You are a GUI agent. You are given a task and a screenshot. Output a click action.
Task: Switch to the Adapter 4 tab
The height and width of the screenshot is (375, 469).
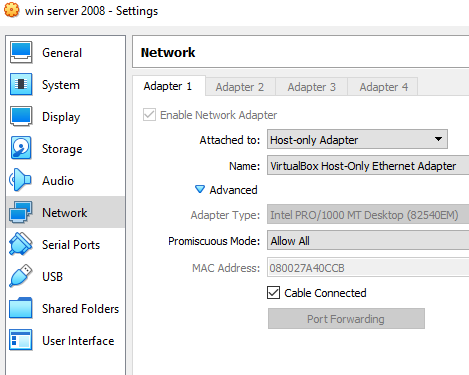383,87
